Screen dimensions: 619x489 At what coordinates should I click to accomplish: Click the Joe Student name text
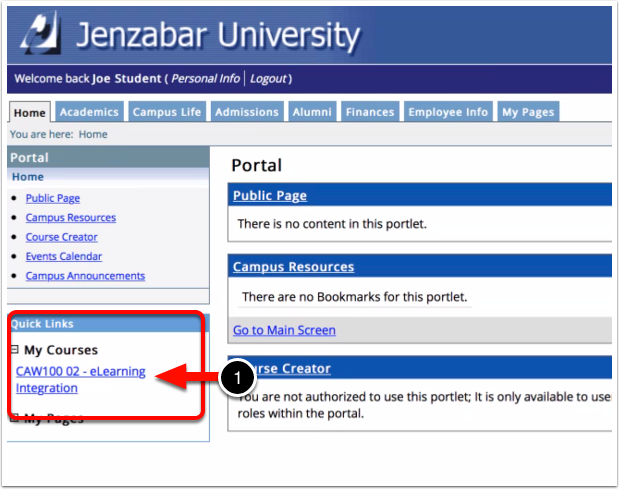pyautogui.click(x=127, y=79)
